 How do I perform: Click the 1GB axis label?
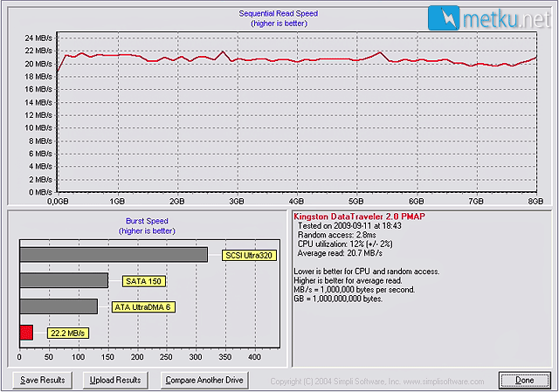[x=117, y=202]
